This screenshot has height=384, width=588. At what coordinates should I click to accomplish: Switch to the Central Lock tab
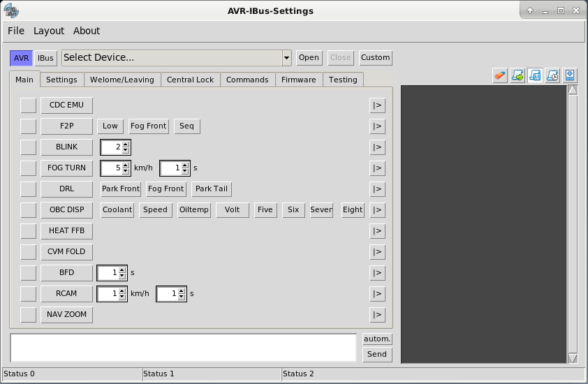tap(190, 80)
